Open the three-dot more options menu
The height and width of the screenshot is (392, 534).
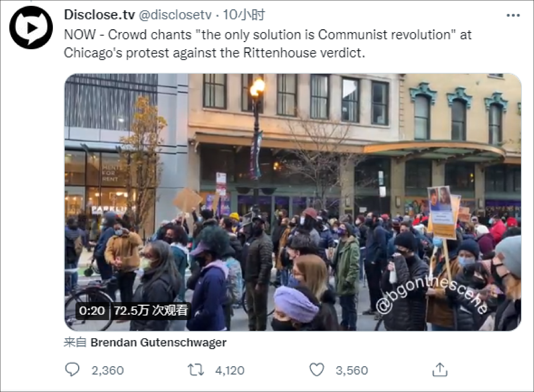(513, 15)
